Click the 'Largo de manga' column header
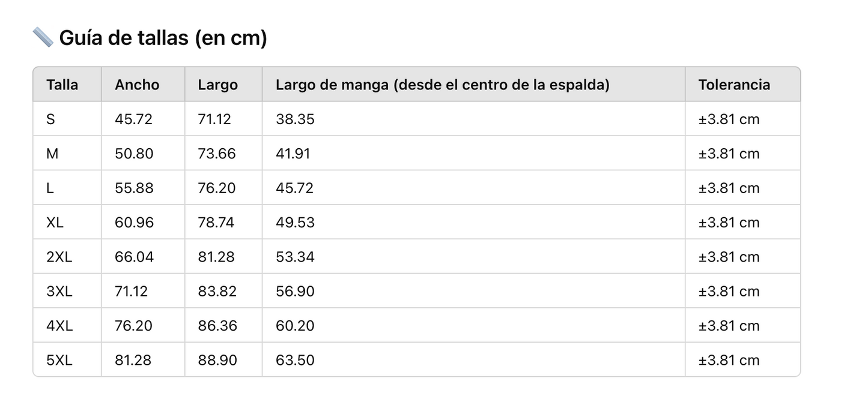The width and height of the screenshot is (868, 411). (442, 85)
